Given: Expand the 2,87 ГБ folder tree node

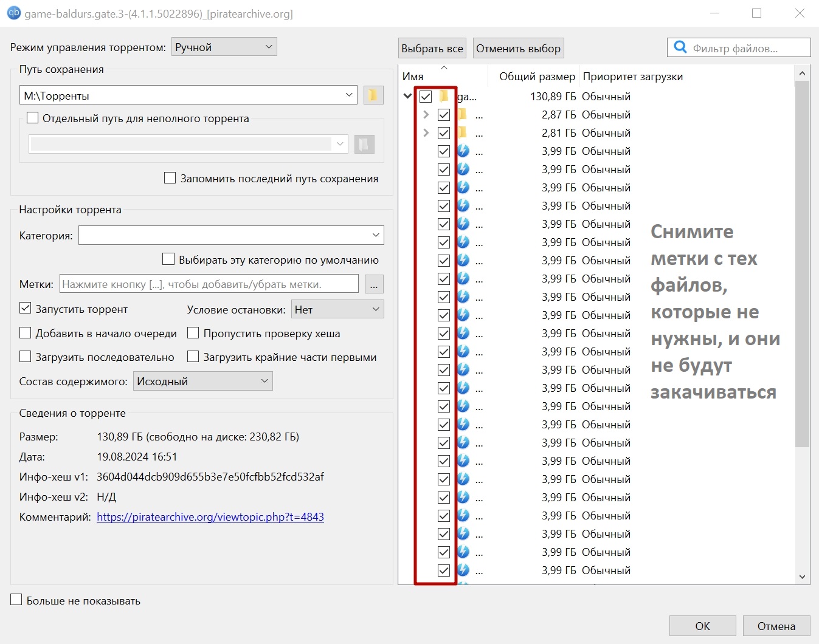Looking at the screenshot, I should pyautogui.click(x=426, y=115).
